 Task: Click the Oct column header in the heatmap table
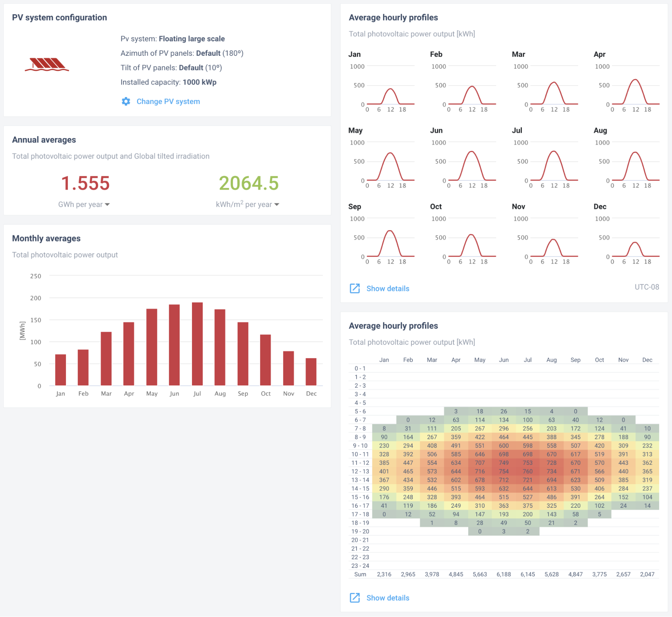[x=599, y=360]
